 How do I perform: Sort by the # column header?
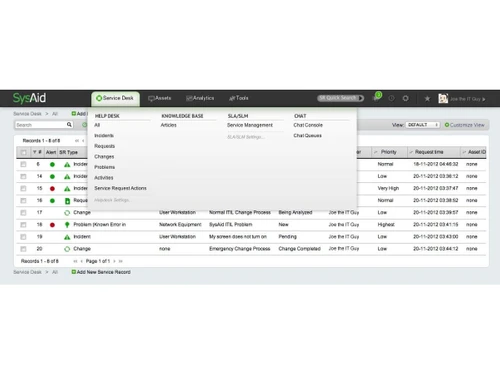click(x=37, y=152)
